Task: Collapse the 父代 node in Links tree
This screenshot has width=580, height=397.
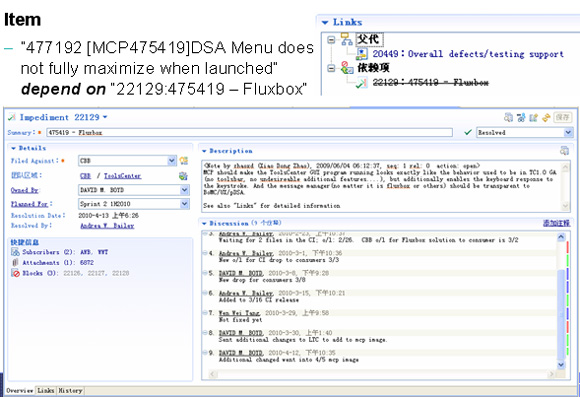Action: tap(331, 39)
